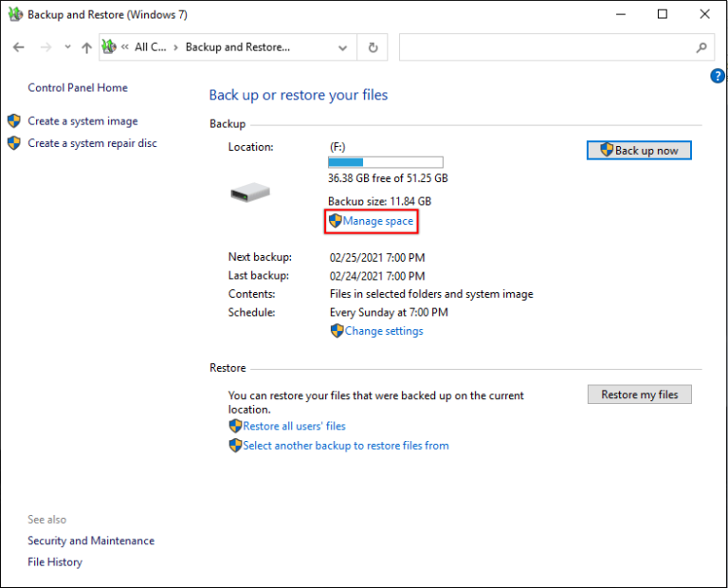Click the 'Back up or restore your files' heading

click(x=298, y=95)
